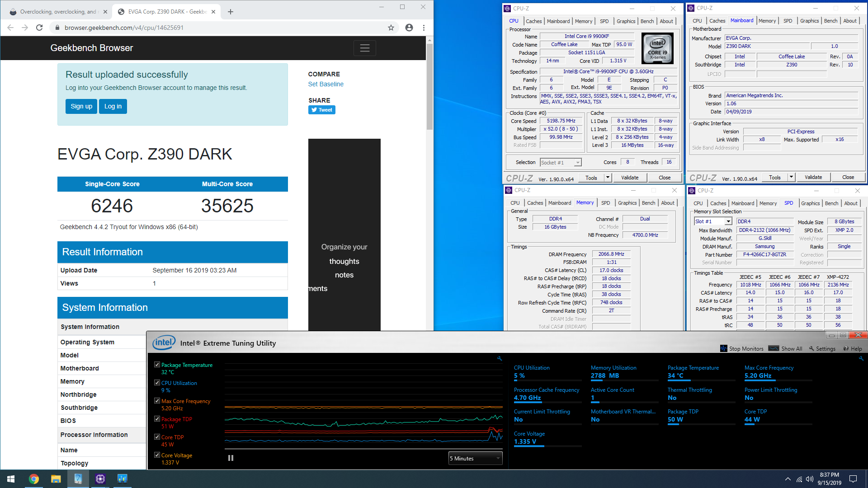Image resolution: width=868 pixels, height=488 pixels.
Task: Click the blue wrench at XTU stats panel corner
Action: pos(861,358)
